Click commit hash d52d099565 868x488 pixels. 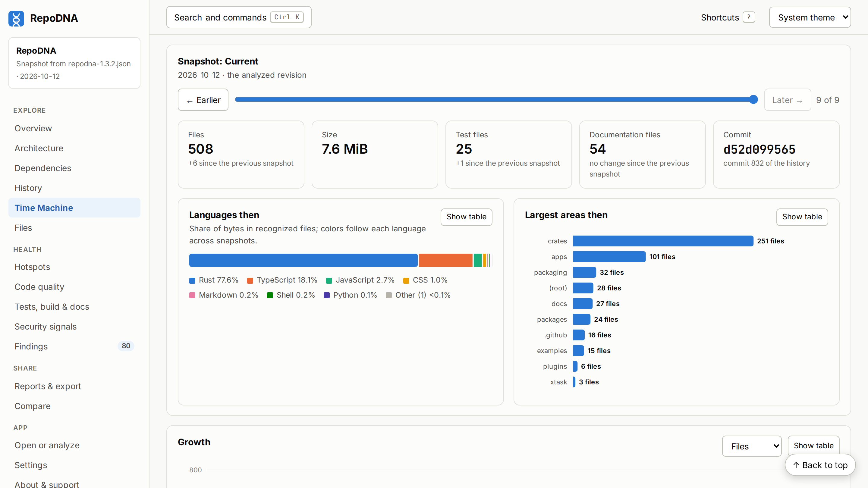759,149
